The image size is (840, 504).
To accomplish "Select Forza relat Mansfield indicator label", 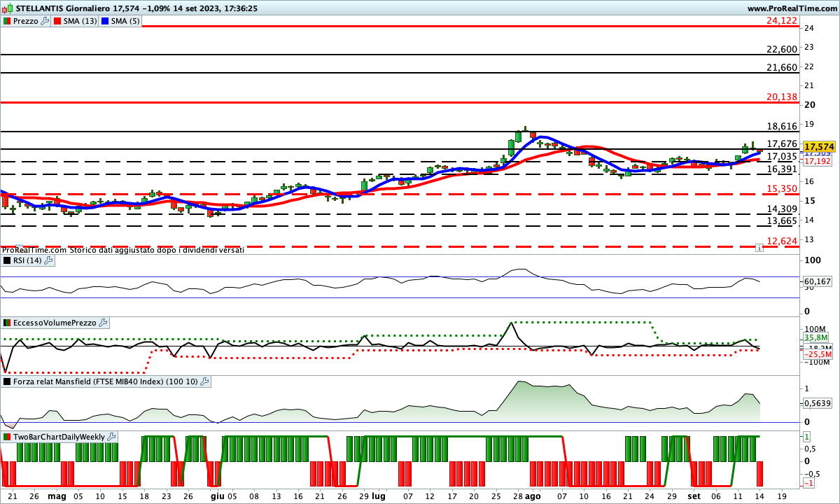I will point(106,381).
